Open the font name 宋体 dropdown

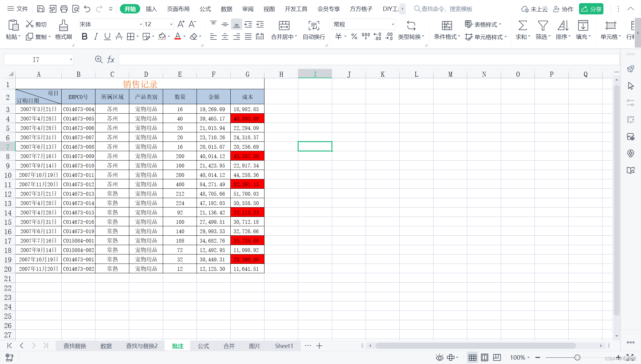pyautogui.click(x=141, y=24)
